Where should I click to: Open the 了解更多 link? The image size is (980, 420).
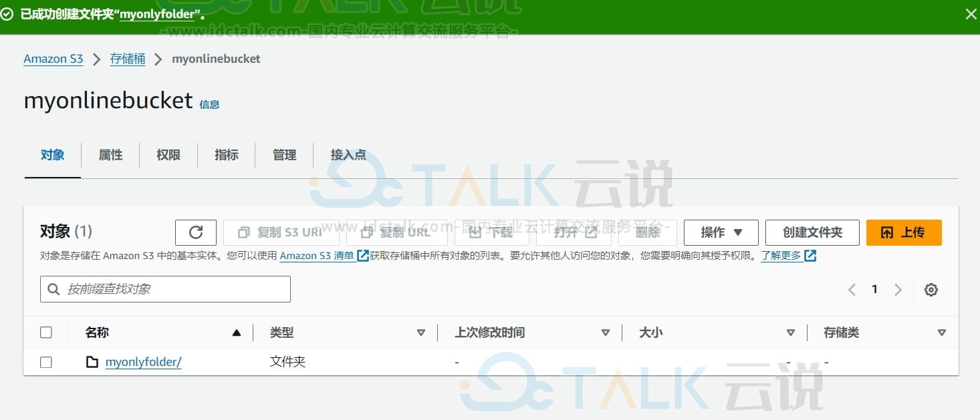click(781, 256)
